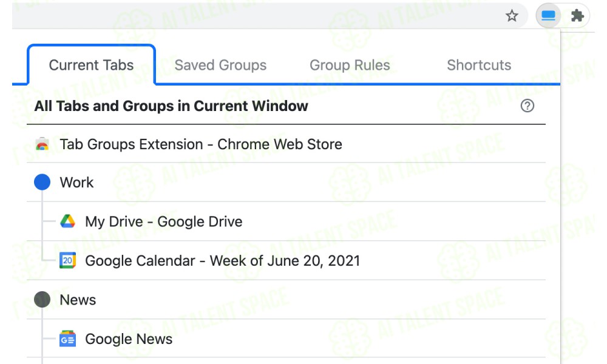Click the bookmark star icon
This screenshot has height=364, width=607.
coord(512,16)
